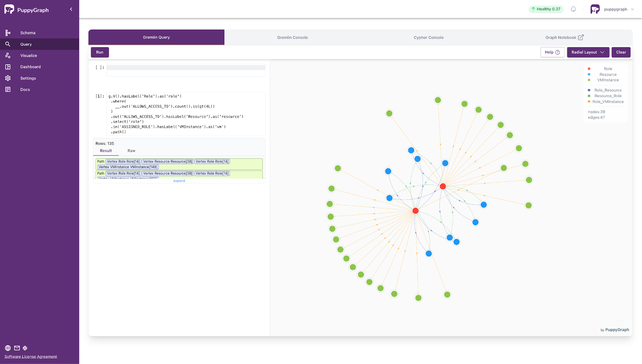Image resolution: width=642 pixels, height=364 pixels.
Task: Switch to the Gremlin Console tab
Action: [292, 37]
